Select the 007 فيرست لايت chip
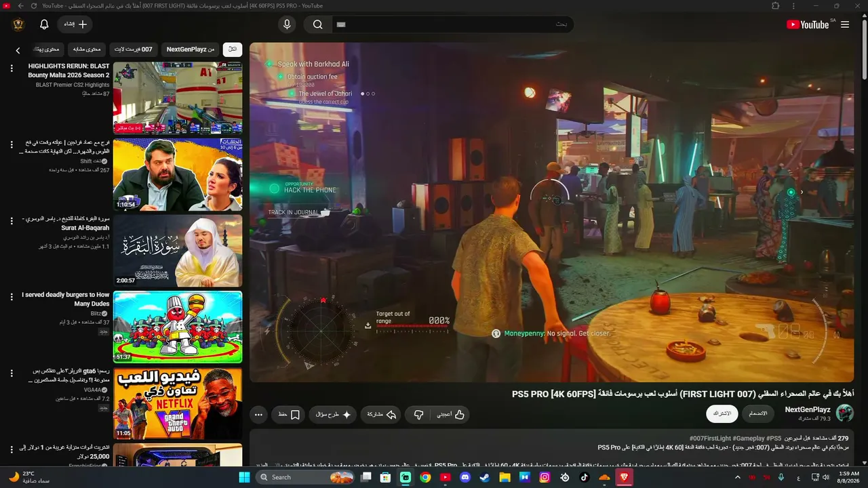 click(x=134, y=49)
